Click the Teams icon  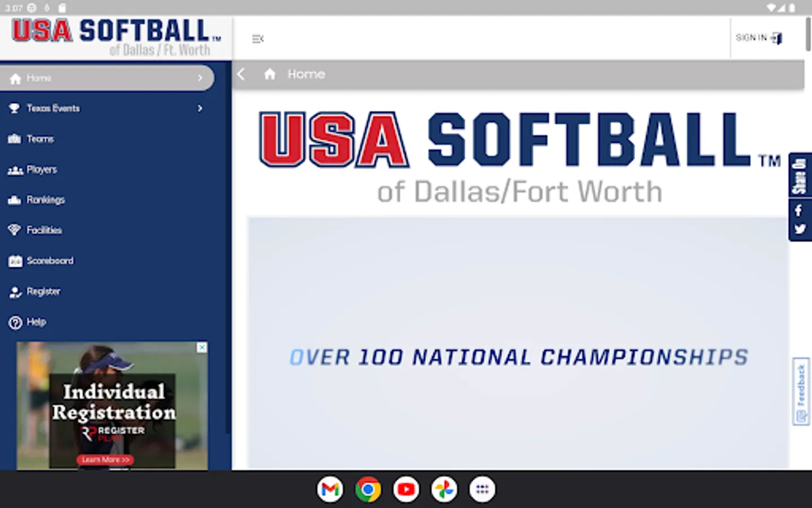tap(15, 139)
